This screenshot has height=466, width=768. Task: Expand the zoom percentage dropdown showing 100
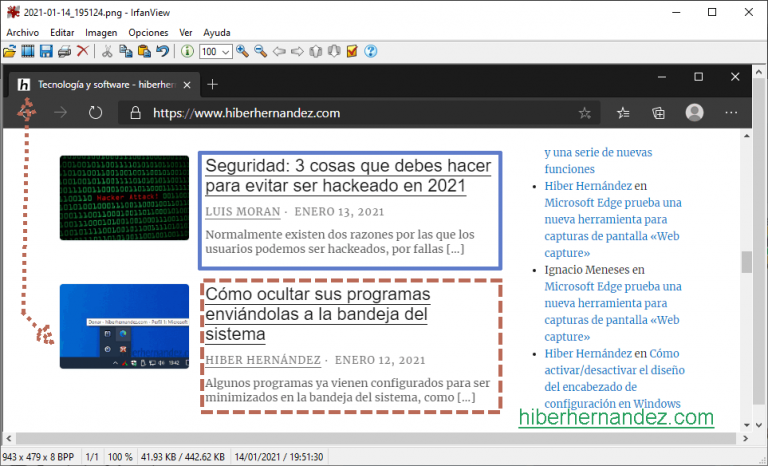pos(226,51)
